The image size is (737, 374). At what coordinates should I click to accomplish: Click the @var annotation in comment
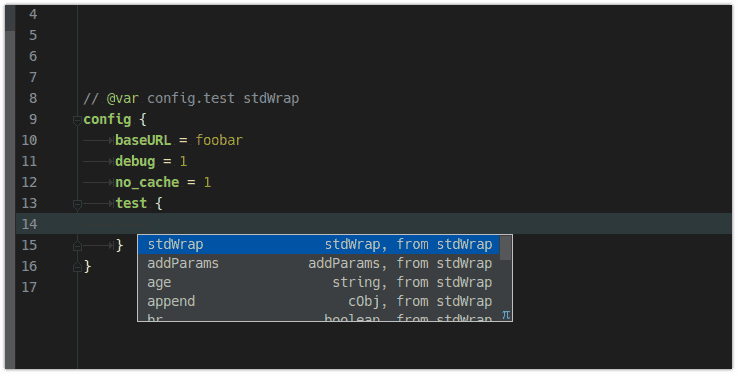click(123, 98)
